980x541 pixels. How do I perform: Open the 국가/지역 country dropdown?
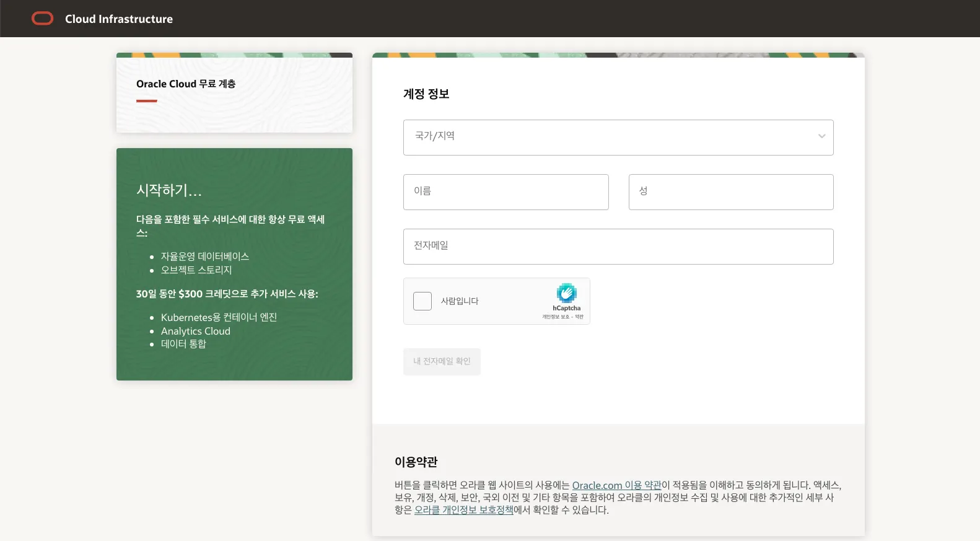618,138
